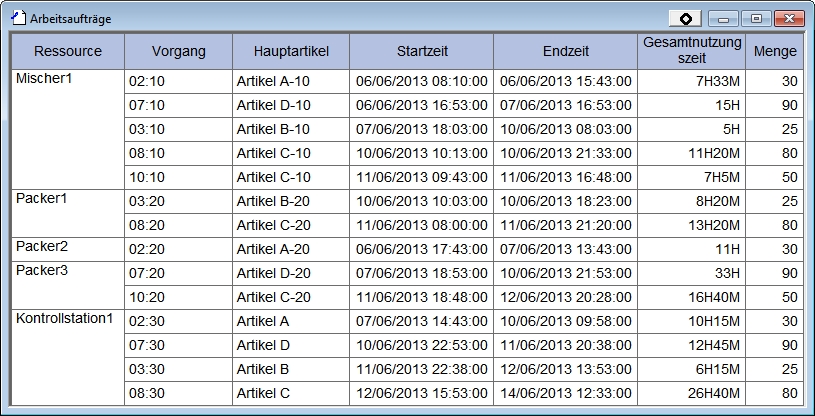Select the Packer2 resource cell

pyautogui.click(x=67, y=249)
